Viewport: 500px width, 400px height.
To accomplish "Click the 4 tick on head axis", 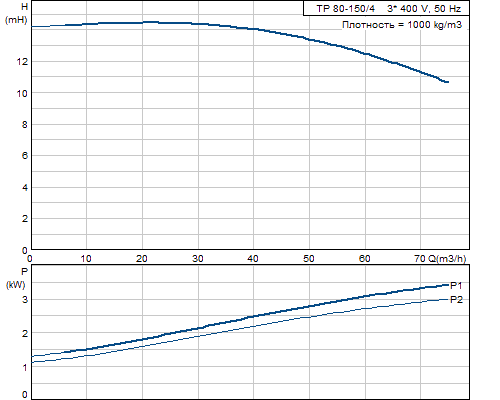I will (25, 188).
